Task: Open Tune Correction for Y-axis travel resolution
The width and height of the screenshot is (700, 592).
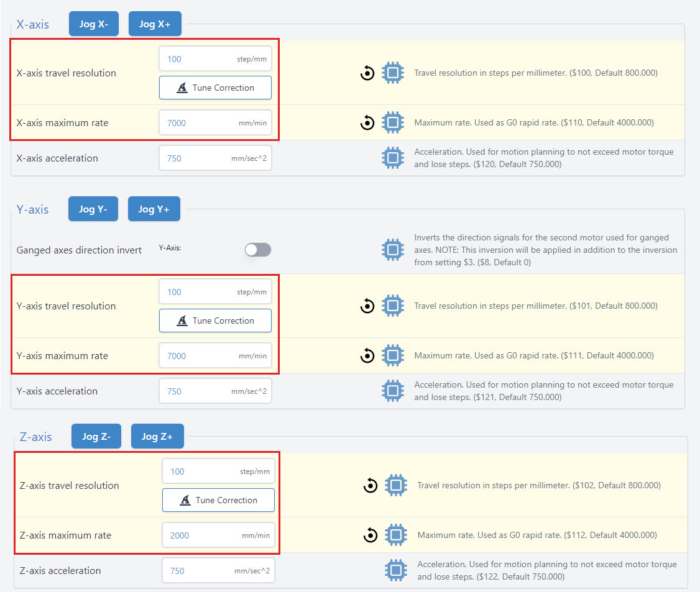Action: tap(215, 321)
